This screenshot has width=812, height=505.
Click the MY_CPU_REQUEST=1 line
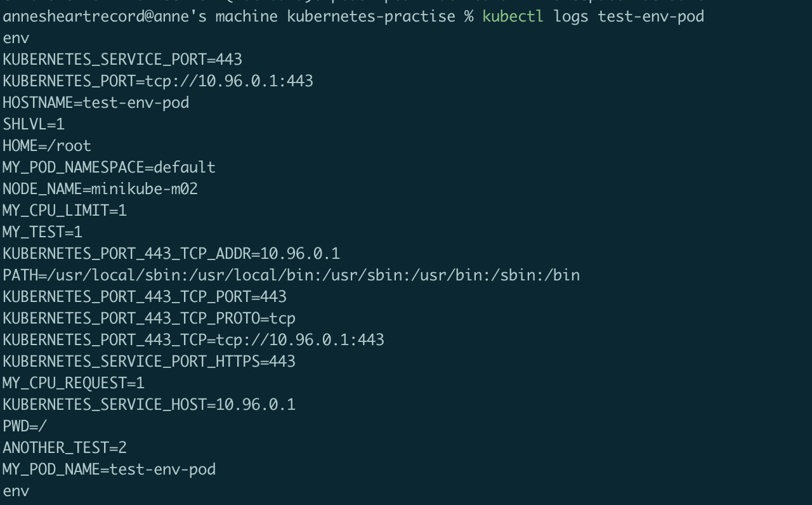coord(74,383)
